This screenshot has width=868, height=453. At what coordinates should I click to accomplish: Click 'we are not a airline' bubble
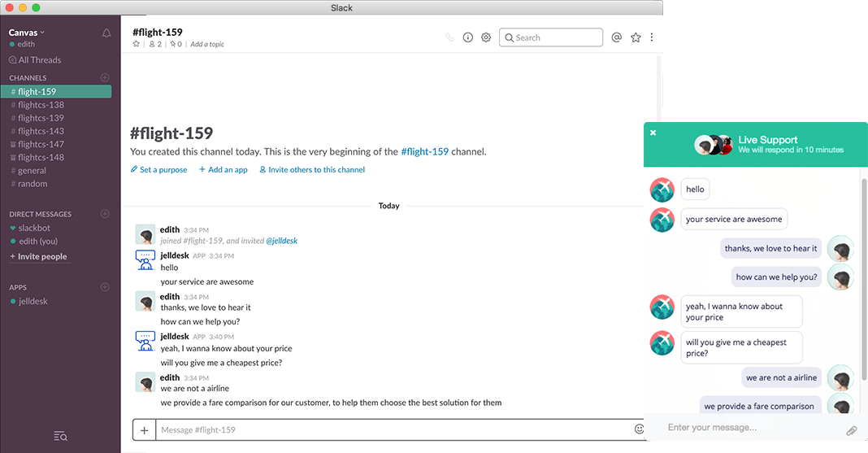781,377
